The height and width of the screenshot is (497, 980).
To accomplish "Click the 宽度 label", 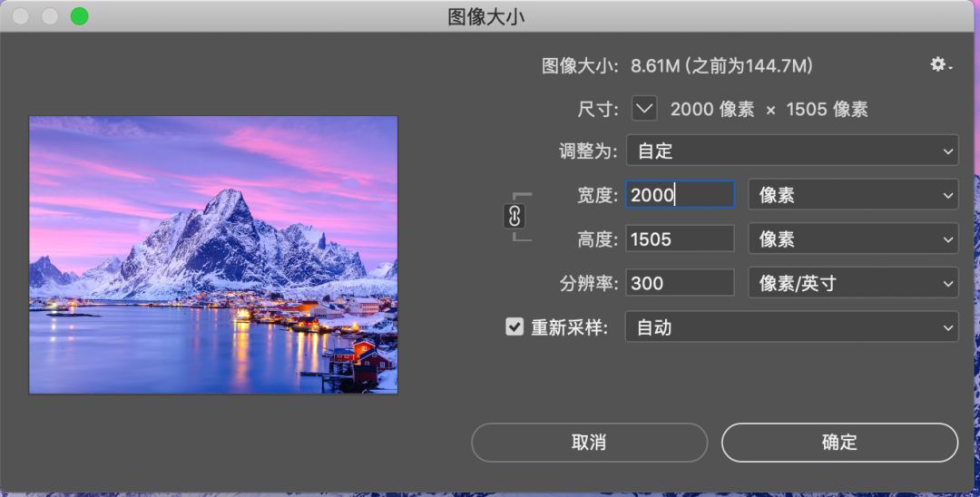I will pyautogui.click(x=597, y=195).
